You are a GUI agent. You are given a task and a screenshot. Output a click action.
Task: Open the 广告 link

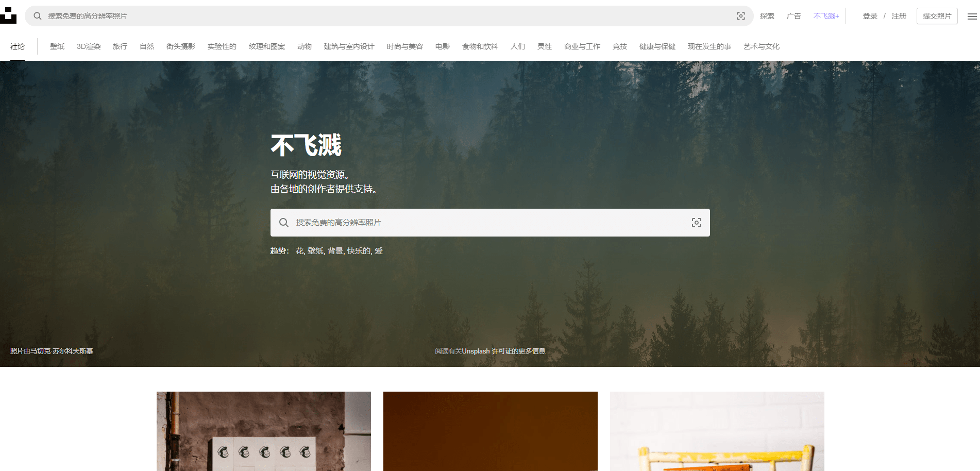794,16
